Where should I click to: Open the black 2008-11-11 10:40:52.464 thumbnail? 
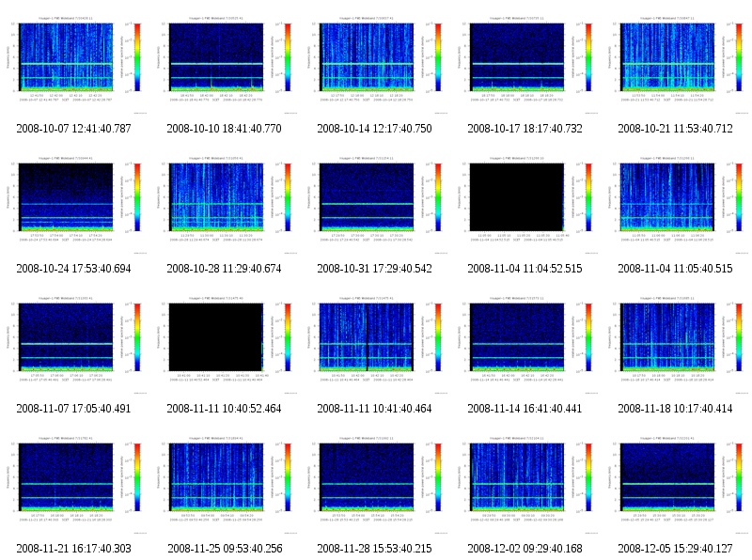(x=224, y=345)
